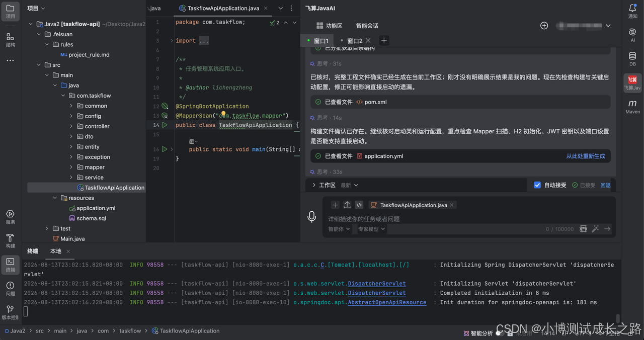The height and width of the screenshot is (340, 644).
Task: Open the Terminal tool window icon
Action: point(10,265)
